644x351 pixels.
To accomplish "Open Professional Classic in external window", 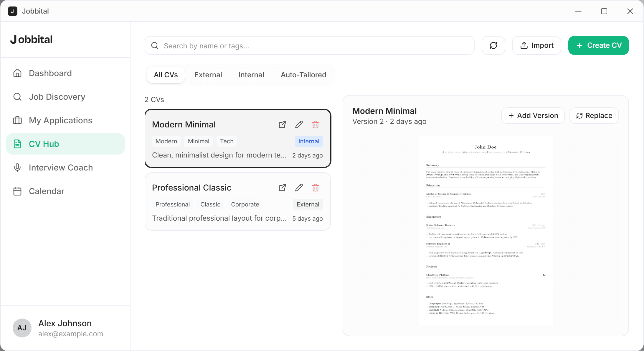I will pyautogui.click(x=282, y=188).
